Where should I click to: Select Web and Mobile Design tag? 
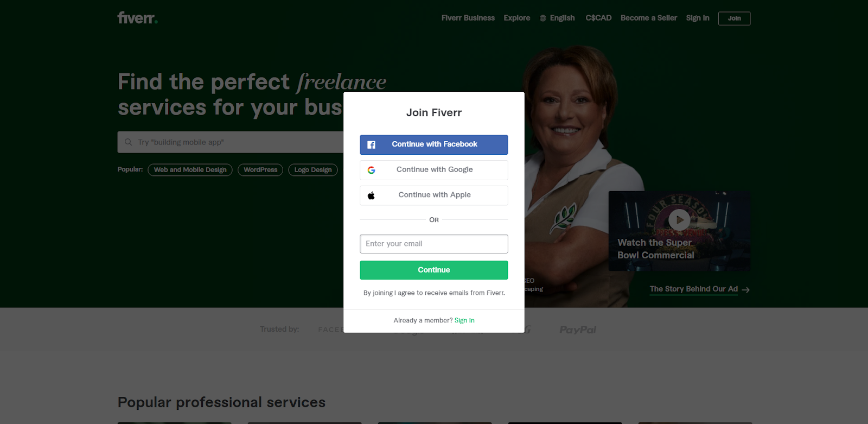tap(190, 170)
